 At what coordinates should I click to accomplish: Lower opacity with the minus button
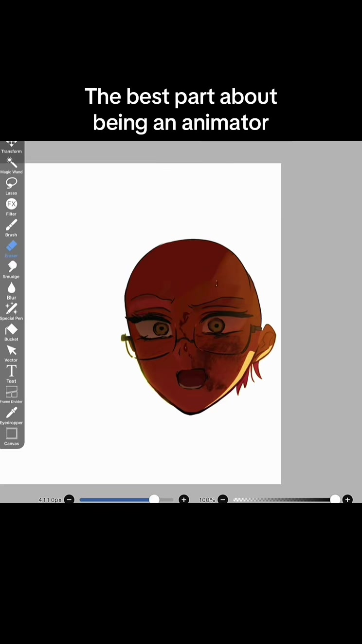pyautogui.click(x=222, y=499)
